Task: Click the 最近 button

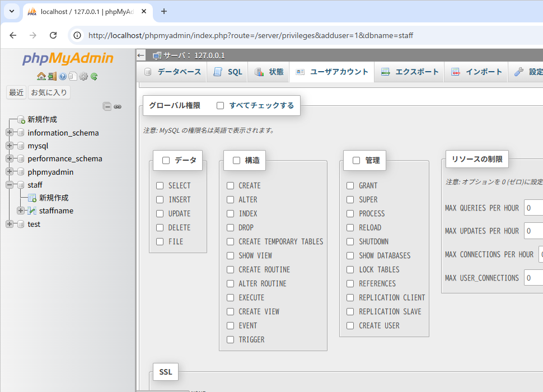Action: (16, 92)
